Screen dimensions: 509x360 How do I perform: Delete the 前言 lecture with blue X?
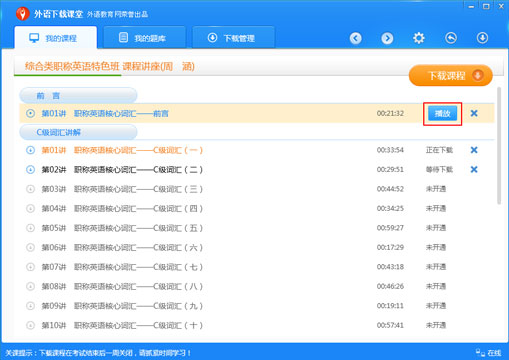(474, 113)
